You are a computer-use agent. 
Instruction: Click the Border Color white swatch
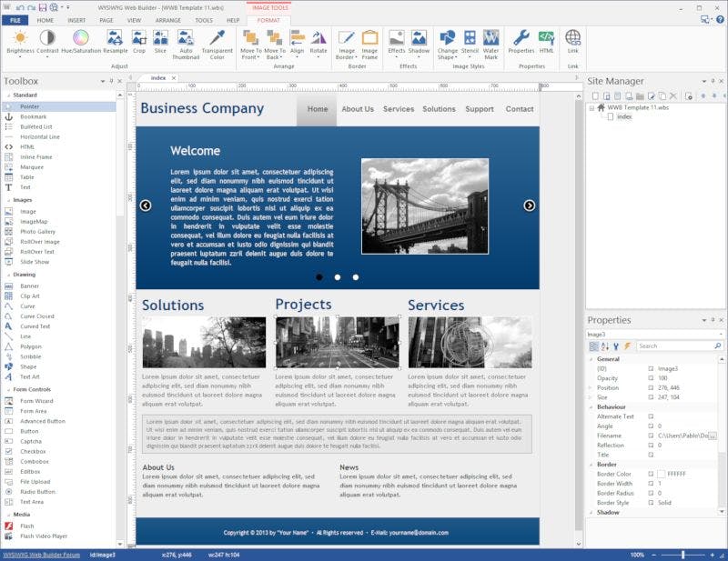point(662,474)
